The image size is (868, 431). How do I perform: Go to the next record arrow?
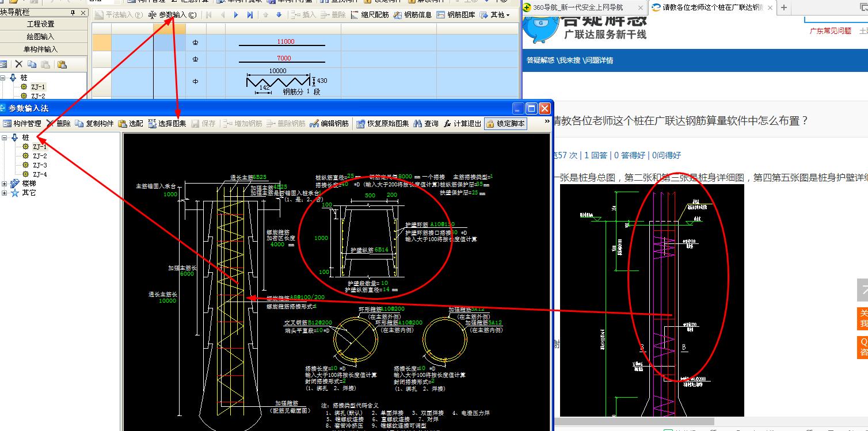point(236,15)
